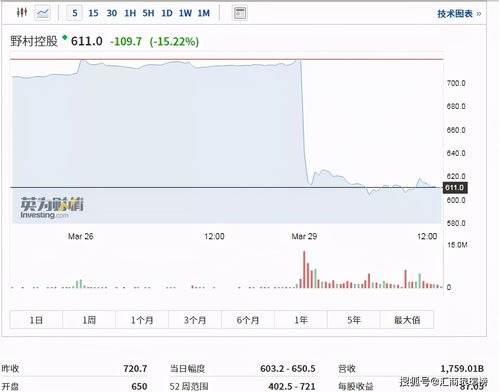The height and width of the screenshot is (392, 499).
Task: Select the 15 minute interval
Action: 93,13
